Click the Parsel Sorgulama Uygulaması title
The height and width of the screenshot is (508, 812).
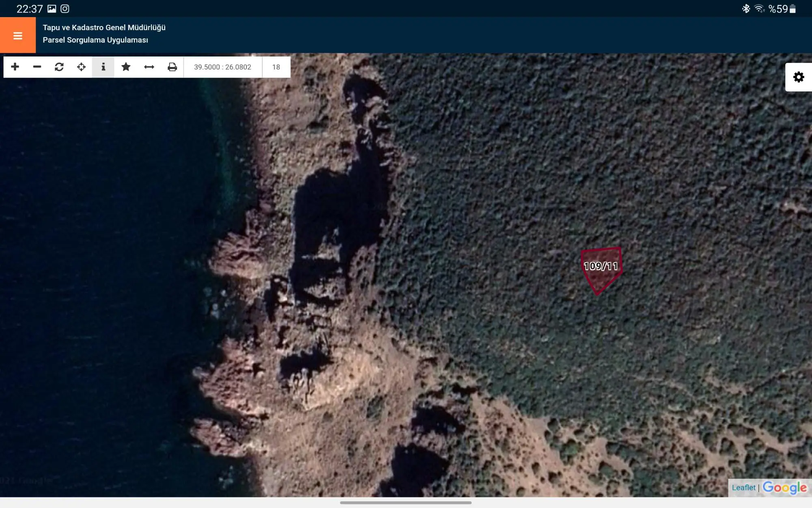(95, 40)
